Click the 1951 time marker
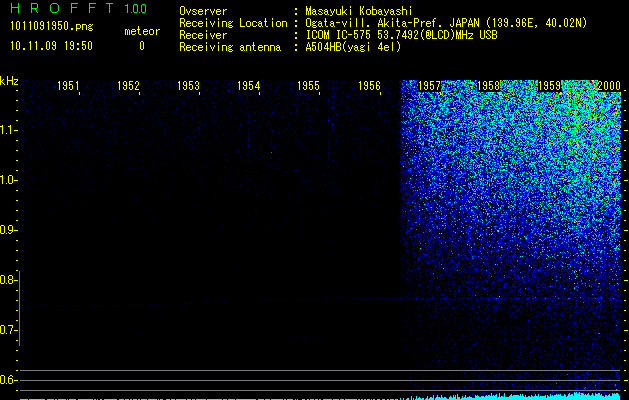629x400 pixels. pyautogui.click(x=68, y=86)
